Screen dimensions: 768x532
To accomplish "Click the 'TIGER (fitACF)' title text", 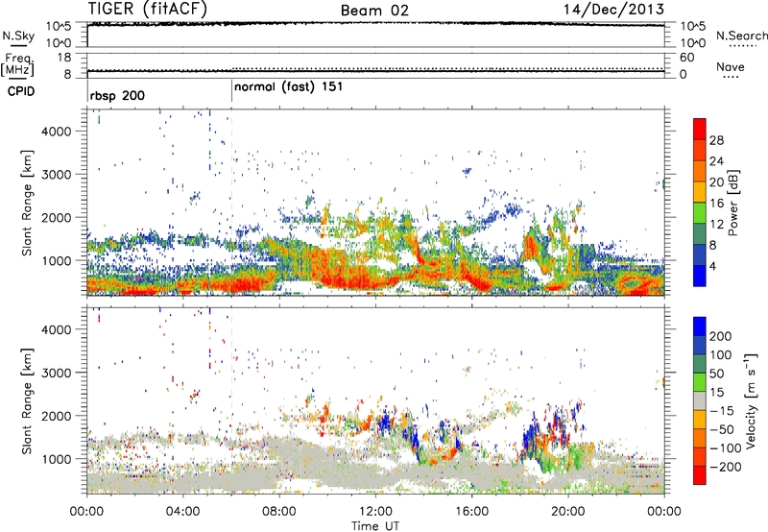I will [148, 9].
